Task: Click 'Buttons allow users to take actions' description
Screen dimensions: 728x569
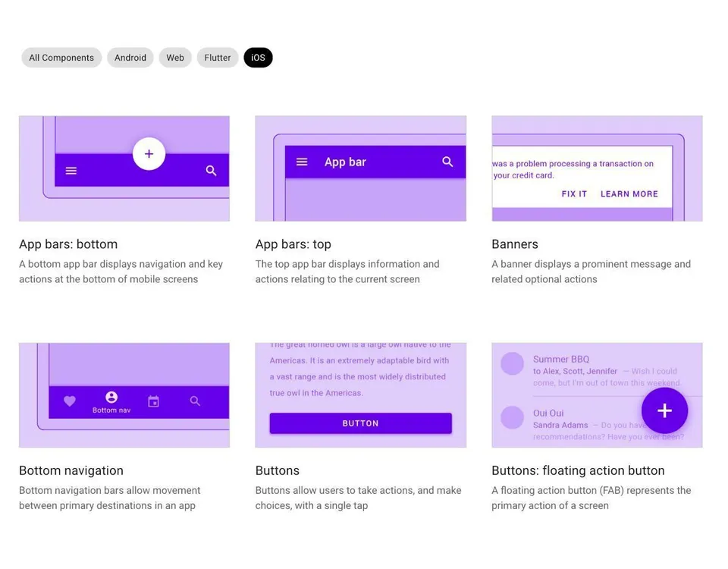Action: [x=359, y=498]
